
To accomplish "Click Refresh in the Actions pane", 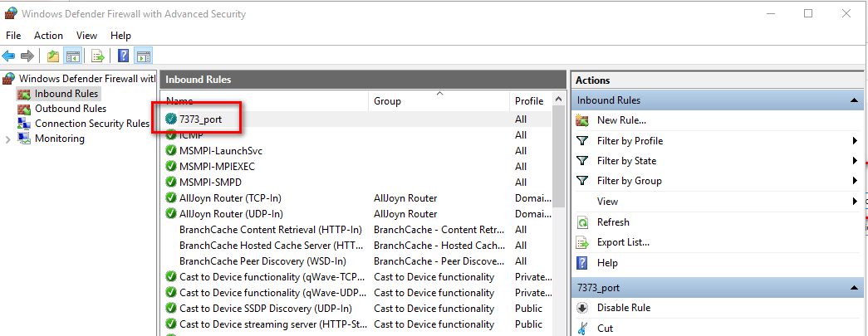I will [613, 222].
